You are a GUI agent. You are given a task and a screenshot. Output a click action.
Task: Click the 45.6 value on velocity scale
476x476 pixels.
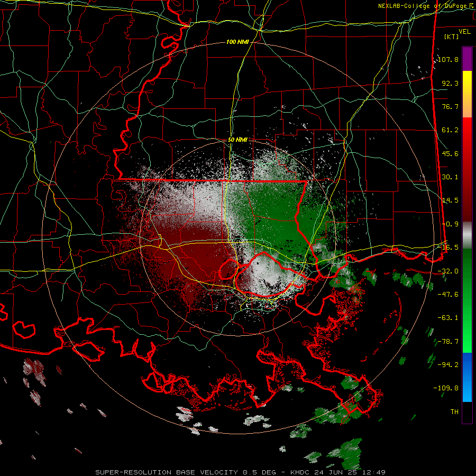tap(450, 153)
